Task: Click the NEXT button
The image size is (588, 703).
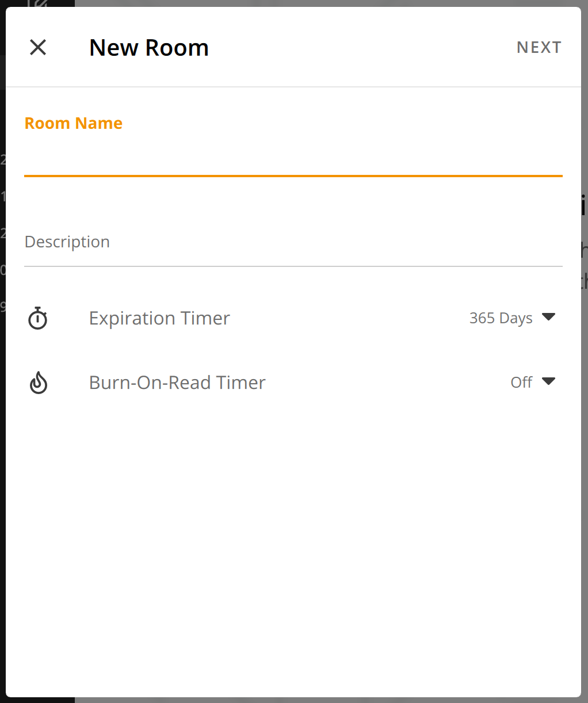Action: coord(539,47)
